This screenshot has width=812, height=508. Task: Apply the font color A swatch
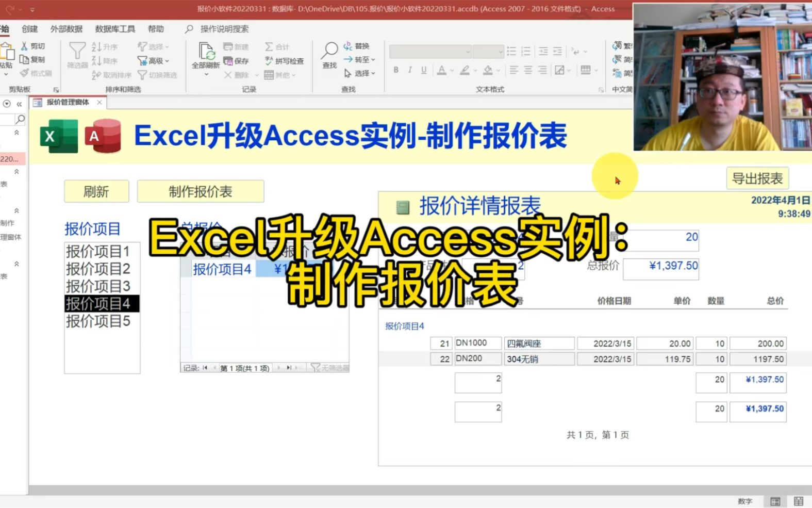click(x=442, y=70)
